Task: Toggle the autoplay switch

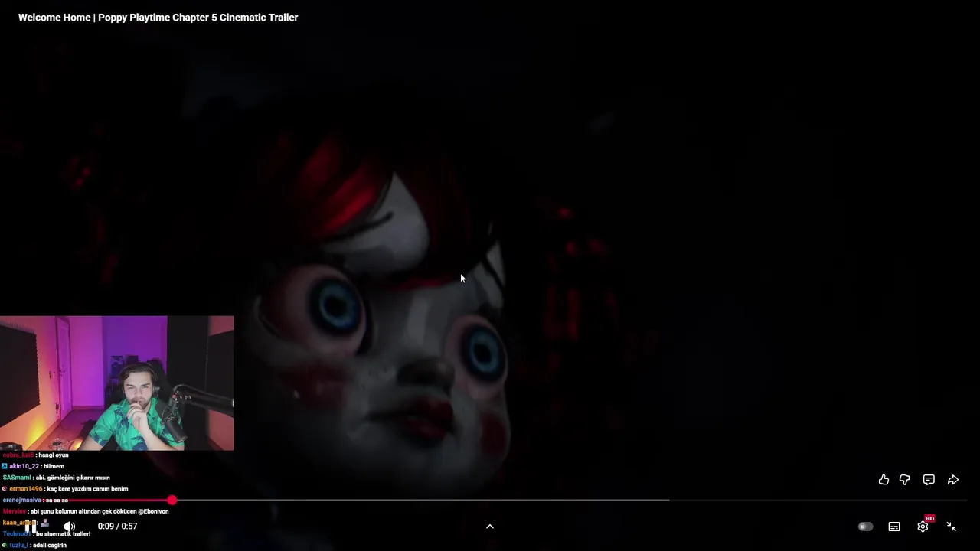Action: (x=865, y=527)
